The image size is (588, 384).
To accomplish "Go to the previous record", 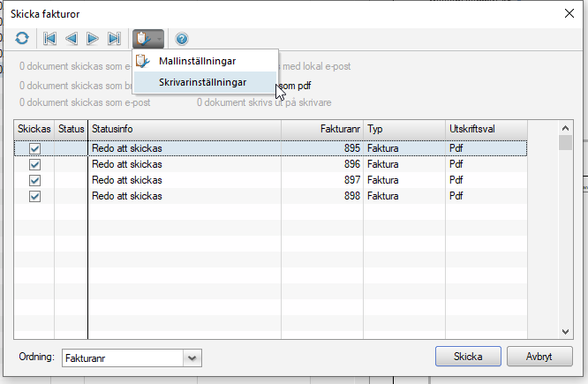I will pyautogui.click(x=72, y=39).
